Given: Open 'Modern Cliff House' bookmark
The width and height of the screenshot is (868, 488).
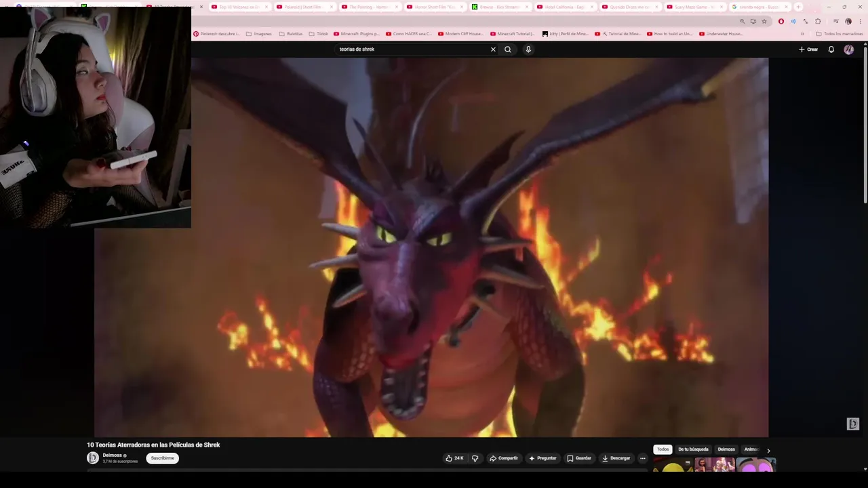Looking at the screenshot, I should pyautogui.click(x=461, y=34).
